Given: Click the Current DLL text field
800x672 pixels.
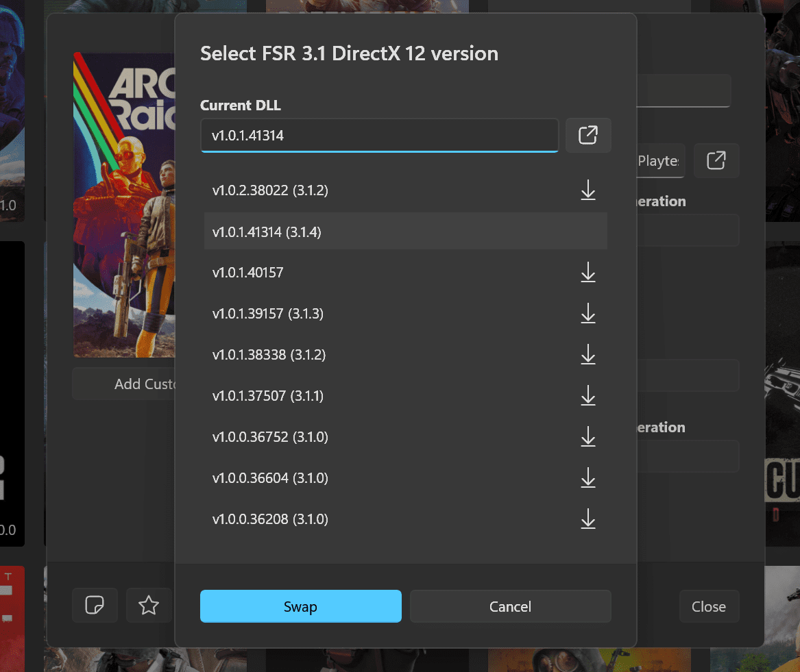Looking at the screenshot, I should tap(379, 136).
